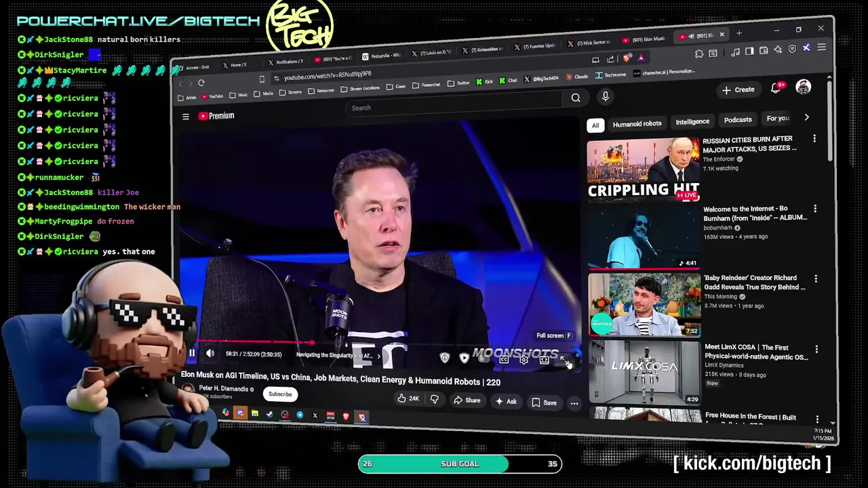The height and width of the screenshot is (488, 868).
Task: Seek along the red video progress bar
Action: 380,342
